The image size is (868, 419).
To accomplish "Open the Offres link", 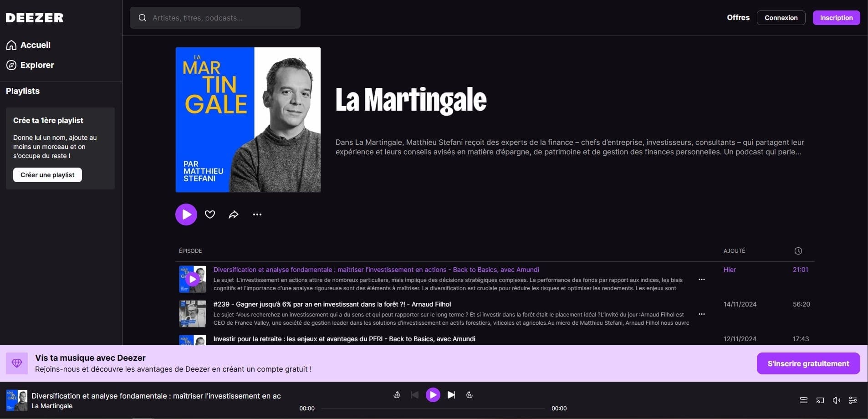I will 738,17.
